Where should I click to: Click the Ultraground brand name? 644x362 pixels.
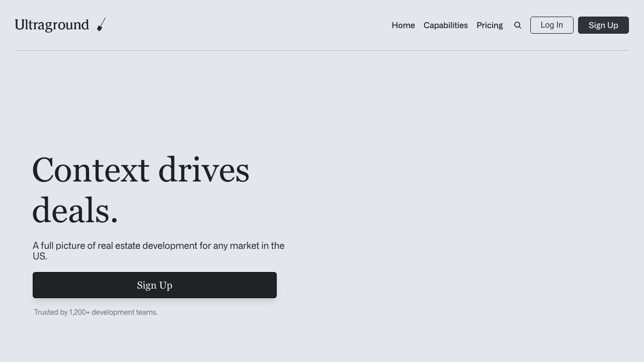point(52,25)
